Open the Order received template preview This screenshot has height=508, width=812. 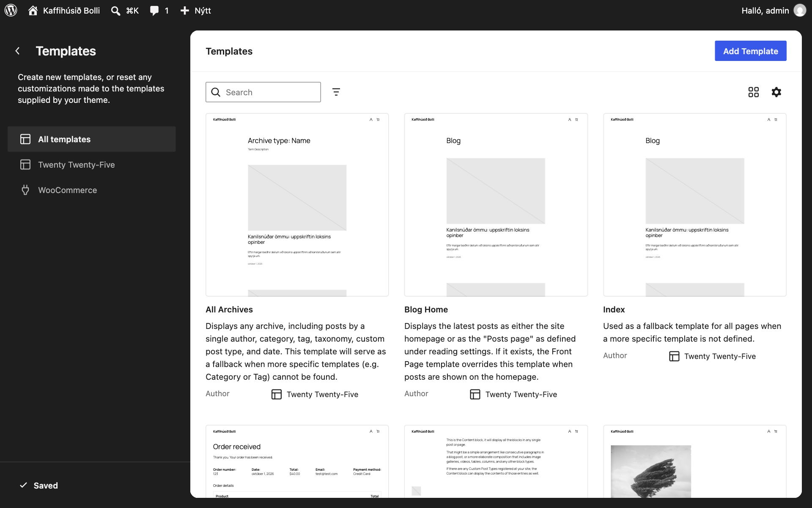(297, 461)
